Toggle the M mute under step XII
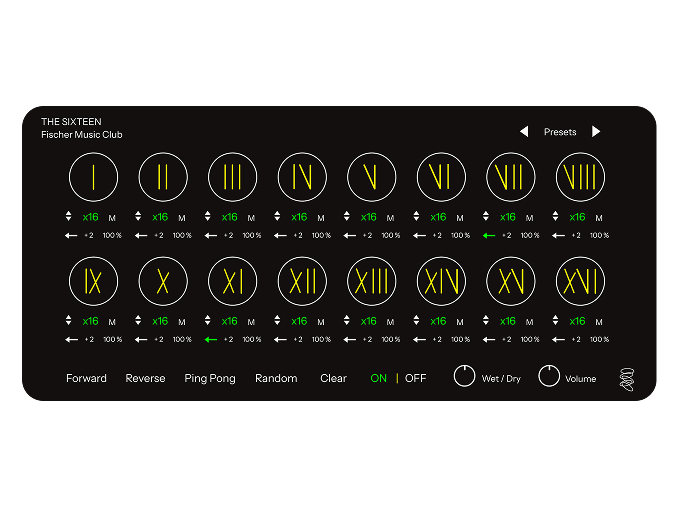Image resolution: width=677 pixels, height=508 pixels. pyautogui.click(x=320, y=322)
